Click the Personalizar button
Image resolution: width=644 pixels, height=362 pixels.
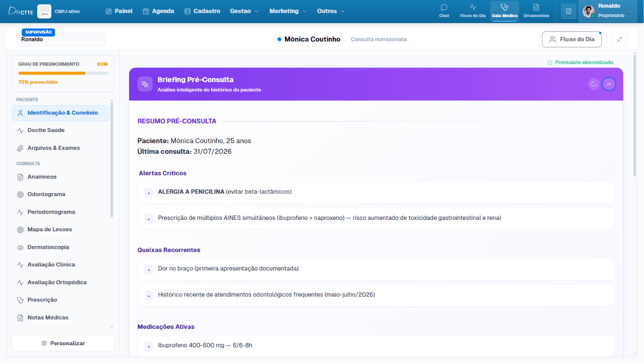click(x=63, y=343)
